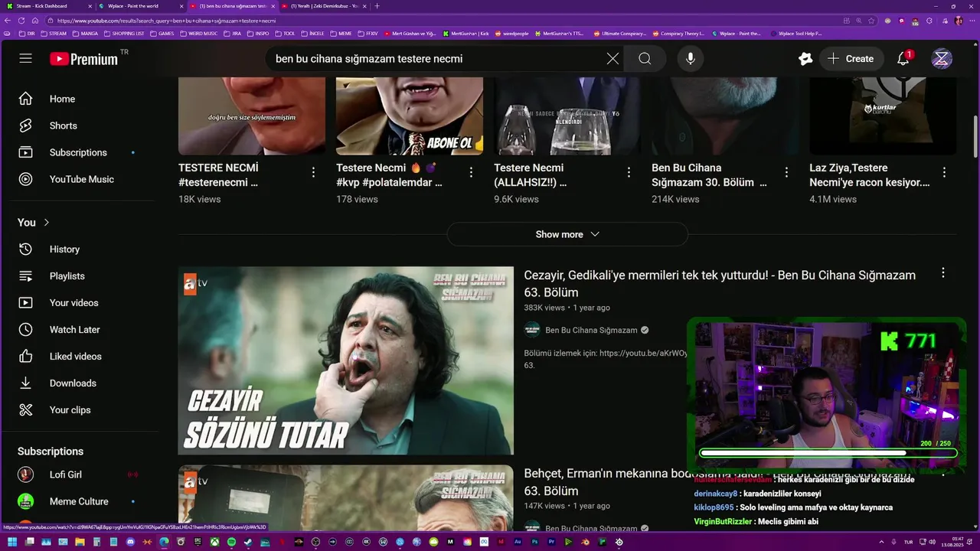Clear the search query with the X
The height and width of the screenshot is (551, 980).
[612, 58]
